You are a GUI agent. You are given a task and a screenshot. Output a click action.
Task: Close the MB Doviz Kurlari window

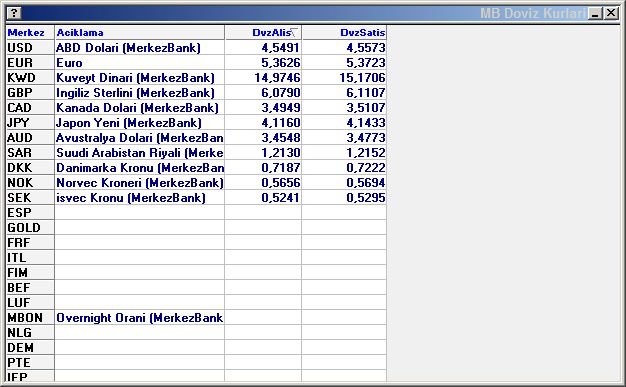tap(611, 13)
